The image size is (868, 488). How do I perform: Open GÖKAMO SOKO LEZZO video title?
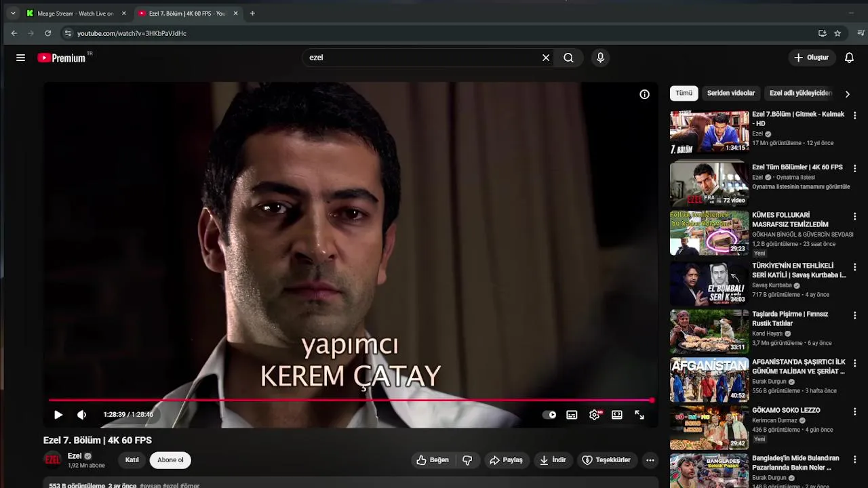(x=786, y=410)
